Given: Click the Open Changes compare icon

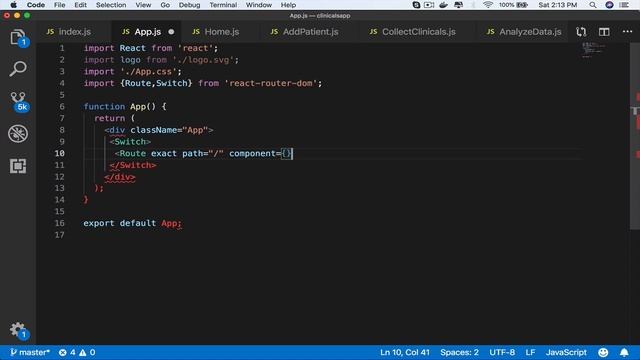Looking at the screenshot, I should (581, 32).
